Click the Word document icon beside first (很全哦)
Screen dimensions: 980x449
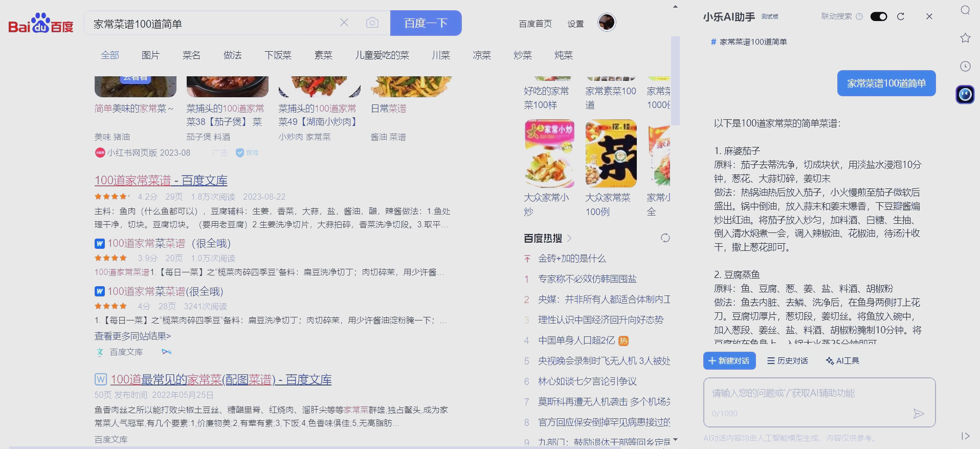(x=100, y=243)
